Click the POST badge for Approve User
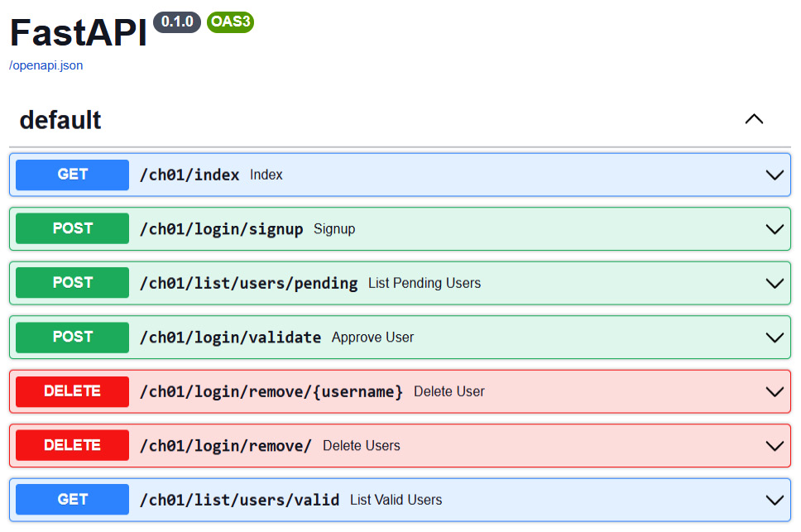 pyautogui.click(x=73, y=337)
